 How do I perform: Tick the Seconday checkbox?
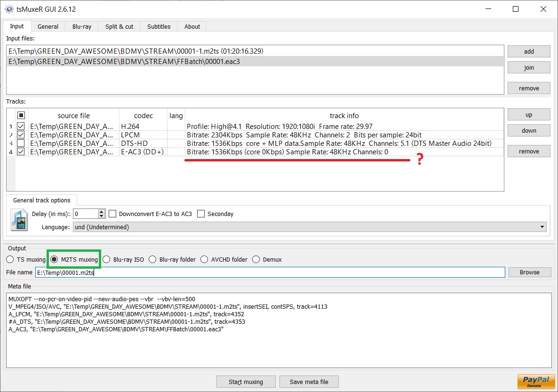(201, 214)
